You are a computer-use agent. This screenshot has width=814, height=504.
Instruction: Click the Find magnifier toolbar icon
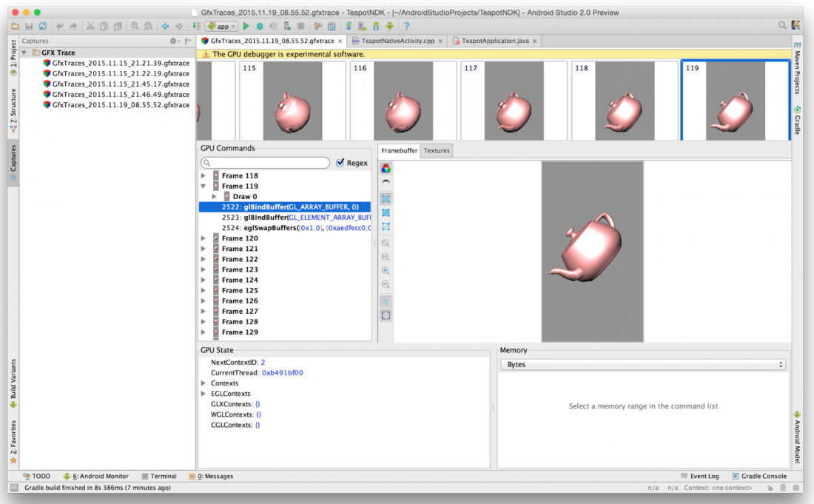(135, 26)
